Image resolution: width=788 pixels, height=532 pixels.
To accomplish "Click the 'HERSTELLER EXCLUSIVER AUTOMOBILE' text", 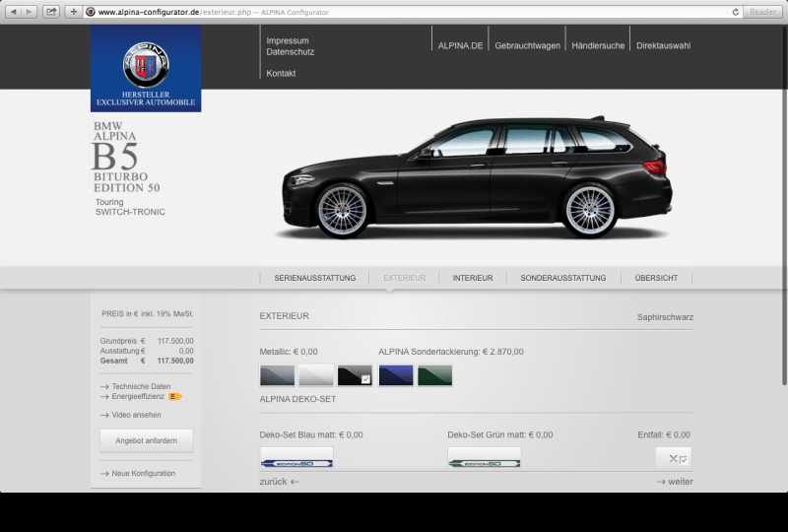I will click(x=146, y=99).
